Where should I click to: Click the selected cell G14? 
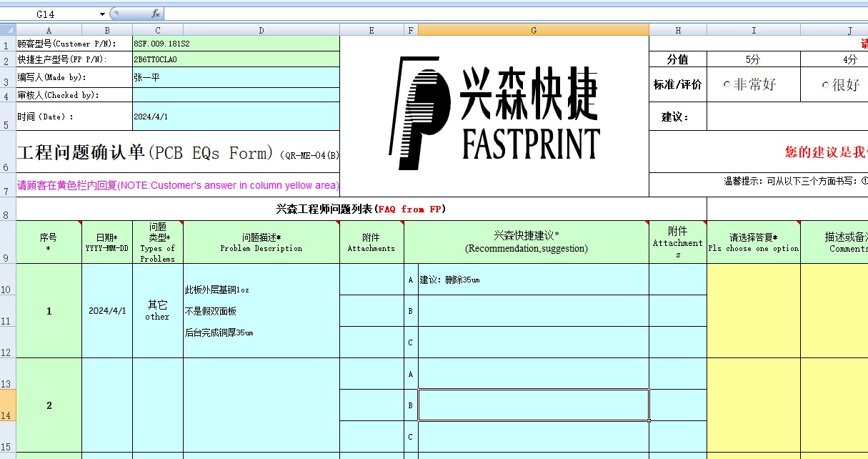coord(534,405)
